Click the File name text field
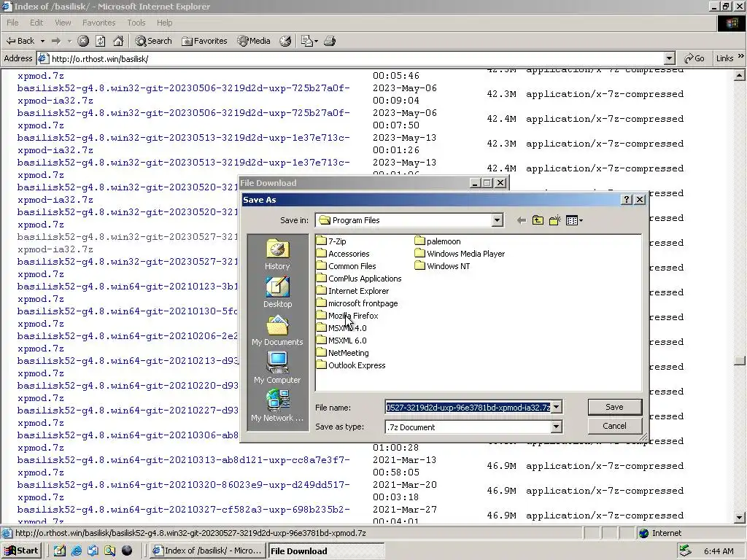The image size is (747, 560). tap(468, 407)
